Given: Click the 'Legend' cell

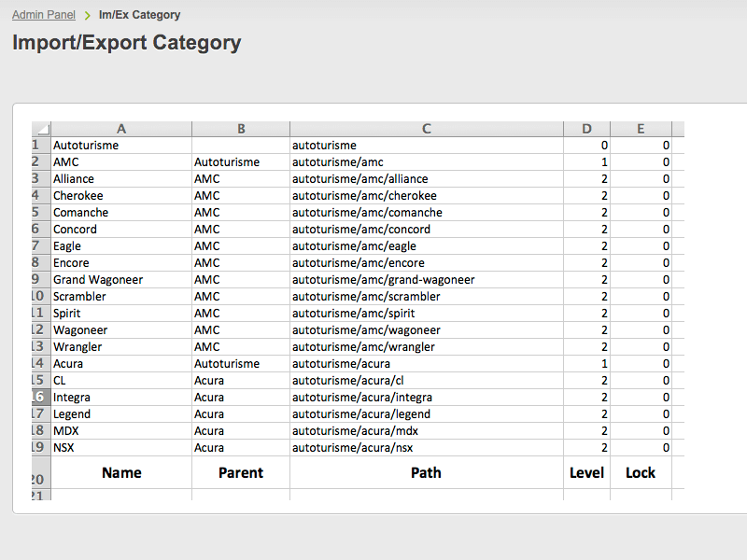Looking at the screenshot, I should [x=121, y=413].
